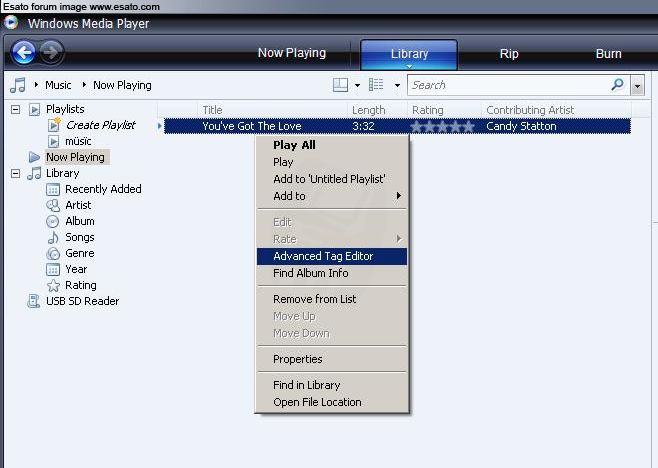Open the search options dropdown arrow

click(x=637, y=86)
